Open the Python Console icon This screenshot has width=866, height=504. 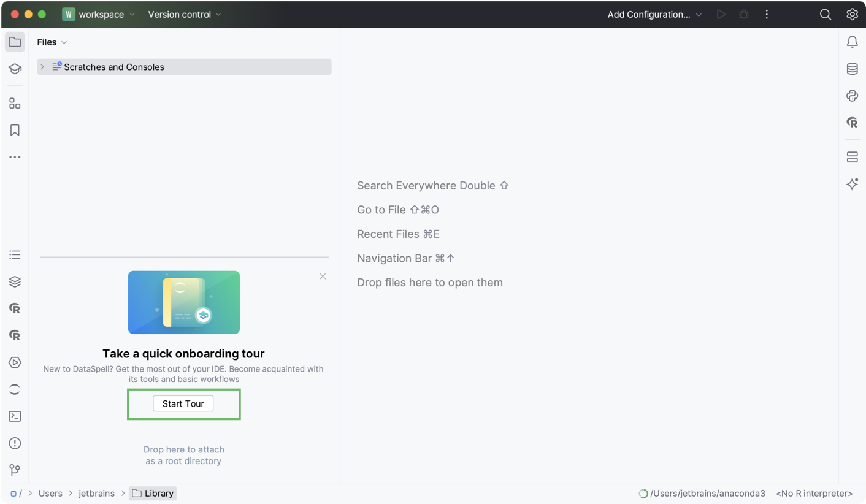[852, 96]
